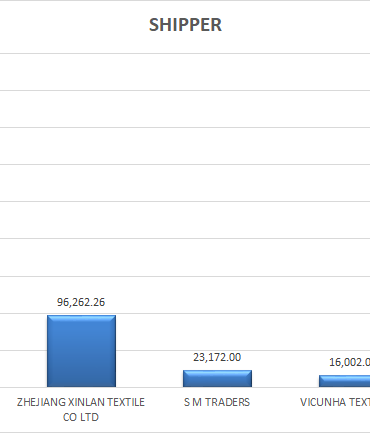Click the ZHEJIANG XINLAN TEXTILE bar
Screen dimensions: 370x433
pos(81,351)
